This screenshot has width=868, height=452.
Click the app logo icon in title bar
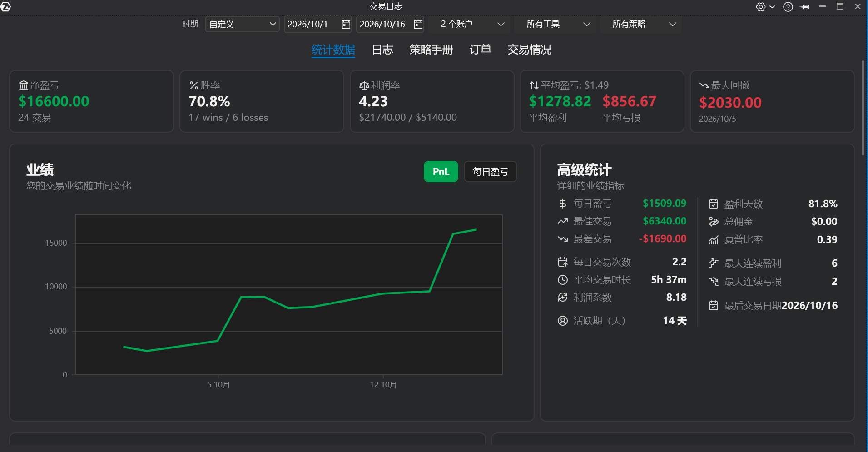(x=5, y=6)
